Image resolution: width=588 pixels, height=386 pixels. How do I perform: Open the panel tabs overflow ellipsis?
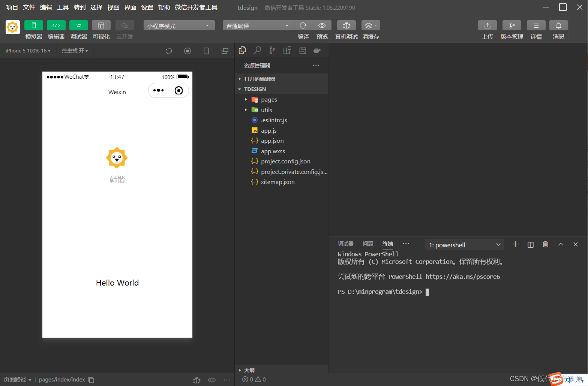[406, 244]
